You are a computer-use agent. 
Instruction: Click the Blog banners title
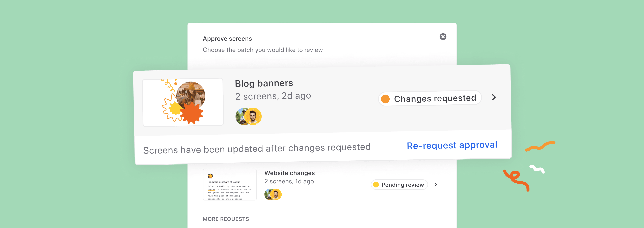tap(264, 83)
